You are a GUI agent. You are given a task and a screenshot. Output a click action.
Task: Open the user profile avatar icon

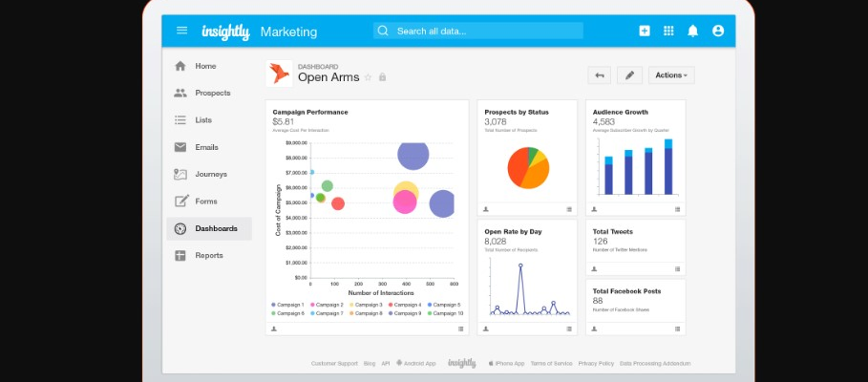pyautogui.click(x=718, y=31)
